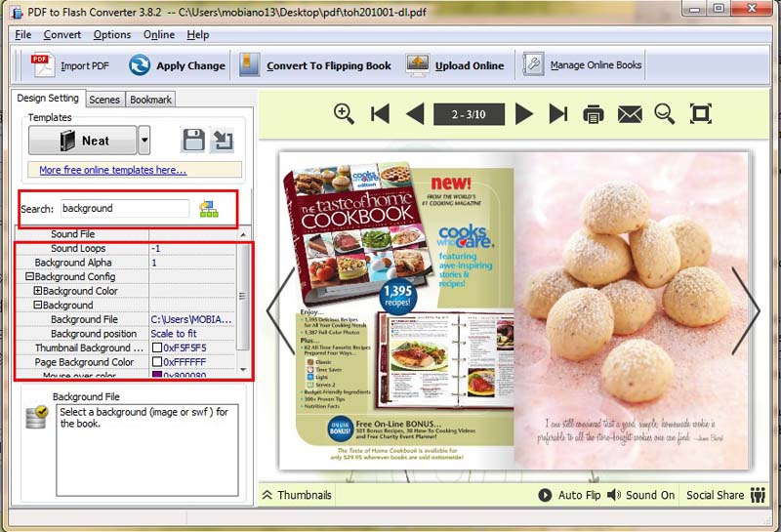Click the app icon in the title bar

16,11
